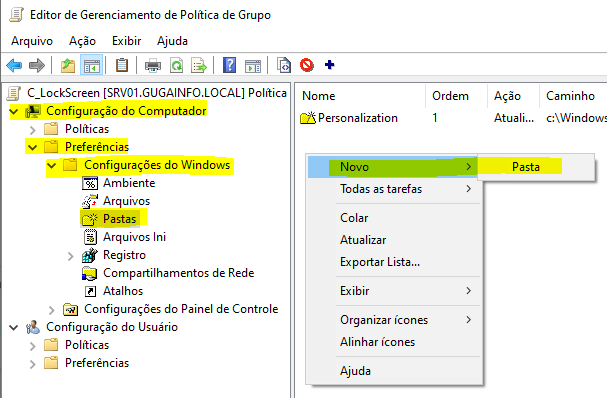
Task: Select Compartilhamentos de Rede tree label
Action: pos(178,273)
